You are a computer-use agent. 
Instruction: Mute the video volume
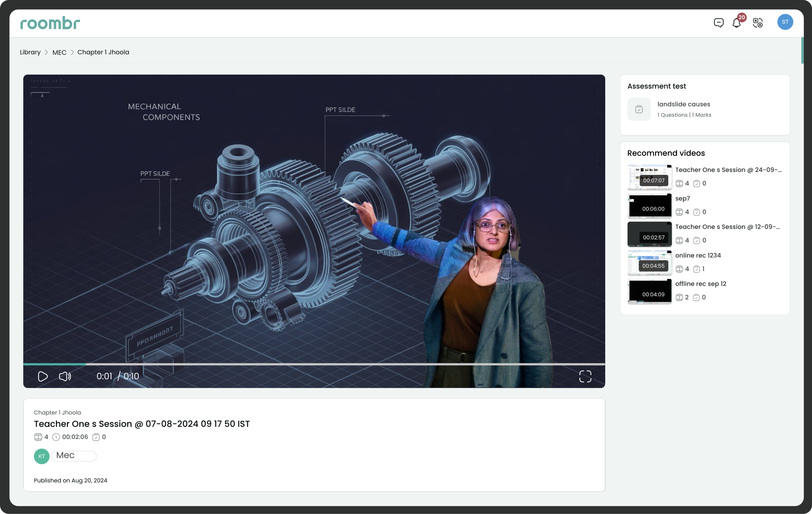click(x=65, y=376)
